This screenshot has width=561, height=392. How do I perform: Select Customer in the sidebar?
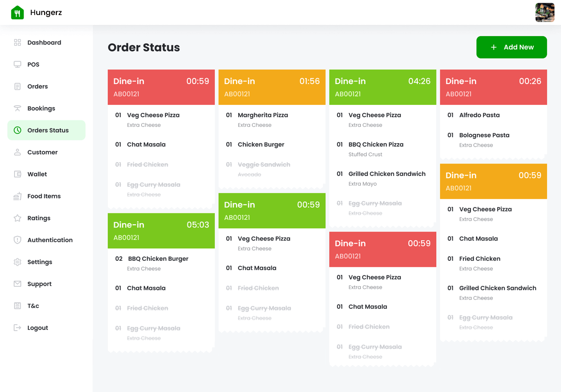pyautogui.click(x=42, y=152)
